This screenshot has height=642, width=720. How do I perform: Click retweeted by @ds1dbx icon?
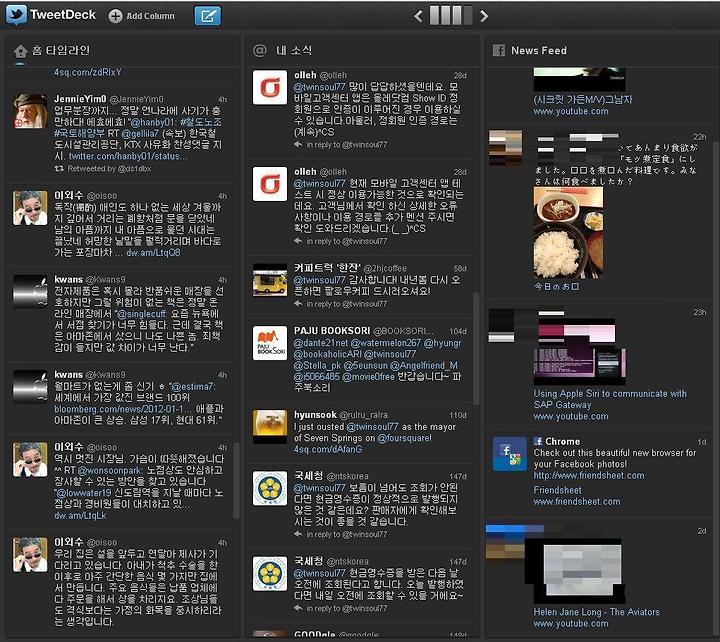(59, 169)
